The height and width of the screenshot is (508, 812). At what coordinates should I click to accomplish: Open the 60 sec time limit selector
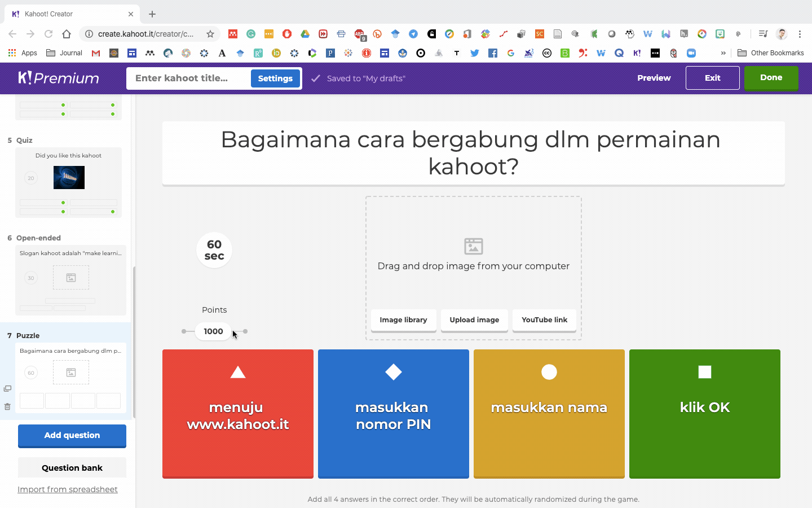(214, 250)
